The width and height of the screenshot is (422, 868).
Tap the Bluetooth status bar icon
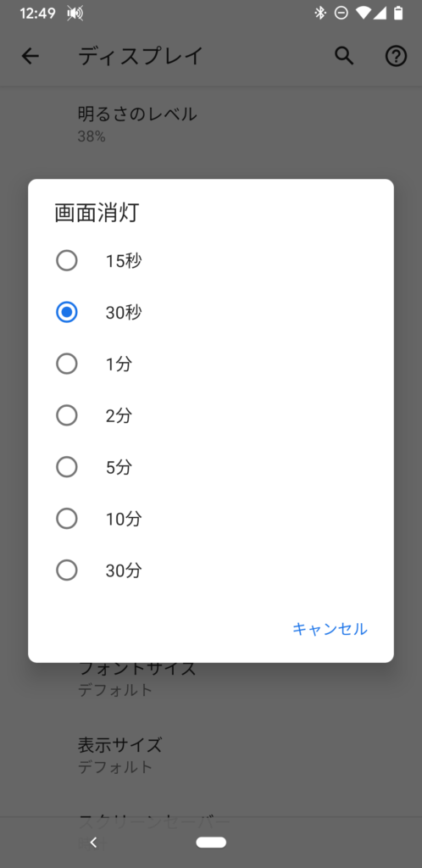tap(320, 13)
